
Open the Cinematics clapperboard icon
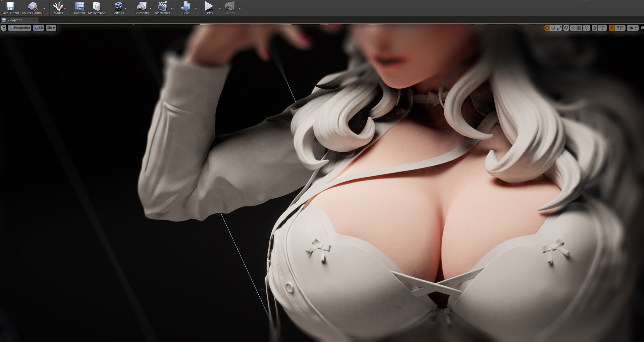(x=162, y=6)
